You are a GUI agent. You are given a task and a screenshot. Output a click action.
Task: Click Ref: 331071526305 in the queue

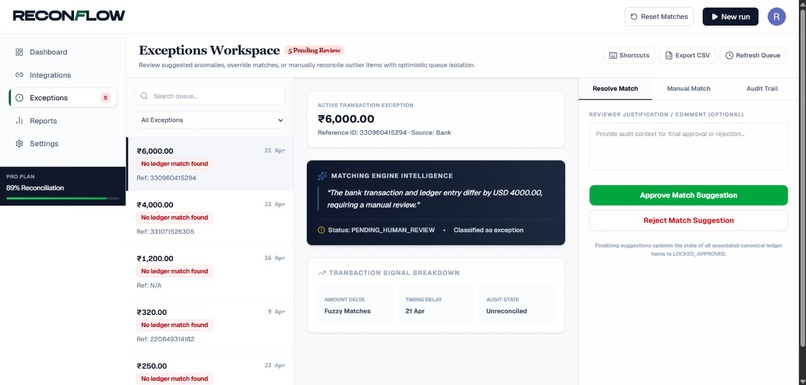tap(166, 232)
